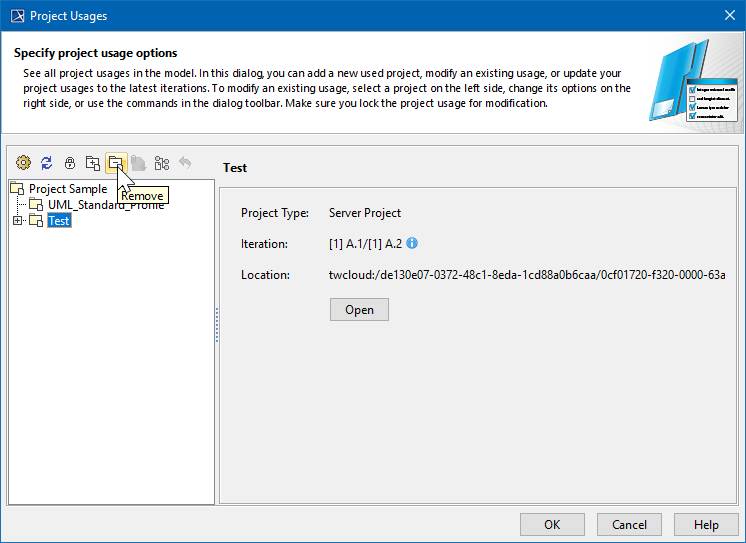Viewport: 746px width, 543px height.
Task: Expand the Test tree node
Action: (17, 221)
